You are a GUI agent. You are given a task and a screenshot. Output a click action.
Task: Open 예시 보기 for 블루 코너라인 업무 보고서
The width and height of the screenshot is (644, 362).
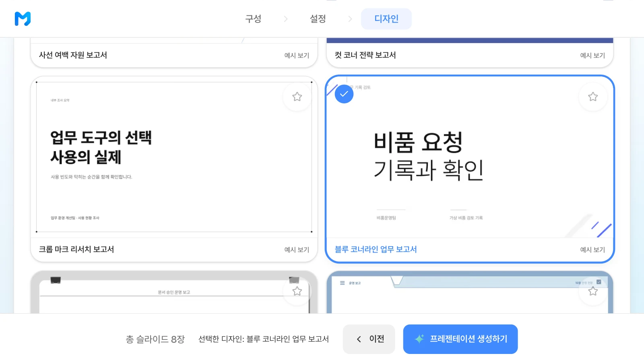(592, 250)
